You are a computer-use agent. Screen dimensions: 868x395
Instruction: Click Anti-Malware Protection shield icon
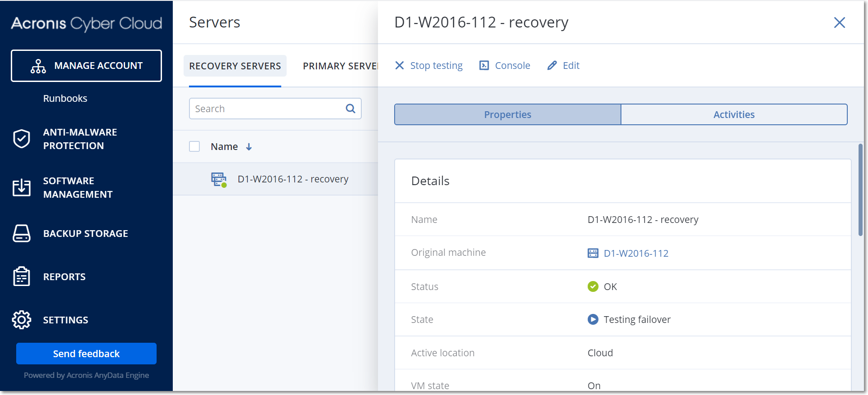tap(22, 139)
